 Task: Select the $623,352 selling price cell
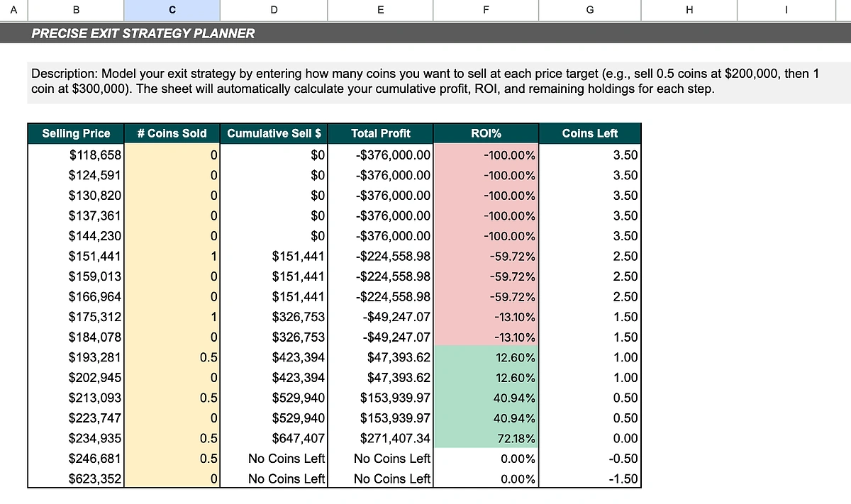[76, 478]
